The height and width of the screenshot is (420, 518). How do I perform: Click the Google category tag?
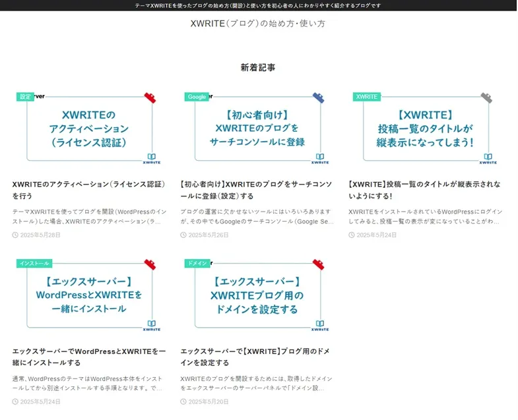tap(197, 97)
